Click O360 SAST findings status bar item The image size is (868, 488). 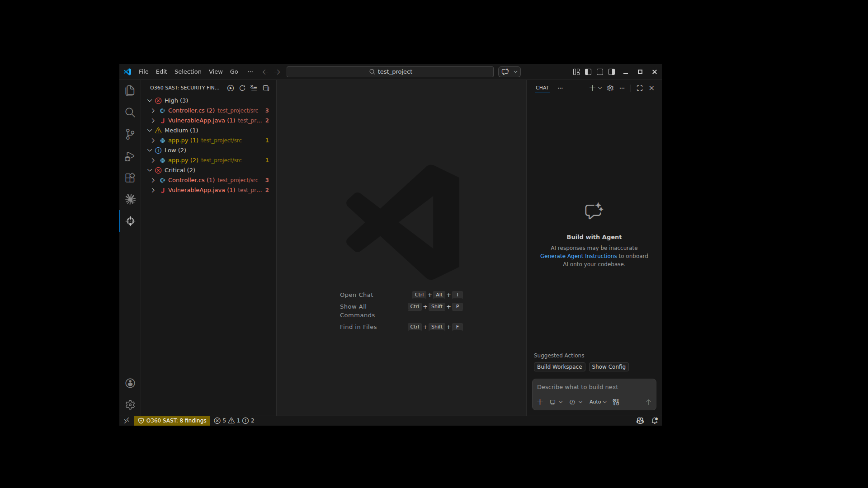point(172,421)
